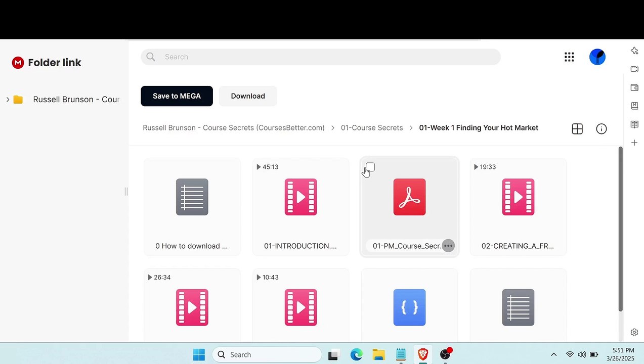This screenshot has height=364, width=644.
Task: Launch Microsoft Edge from the taskbar
Action: (x=356, y=355)
